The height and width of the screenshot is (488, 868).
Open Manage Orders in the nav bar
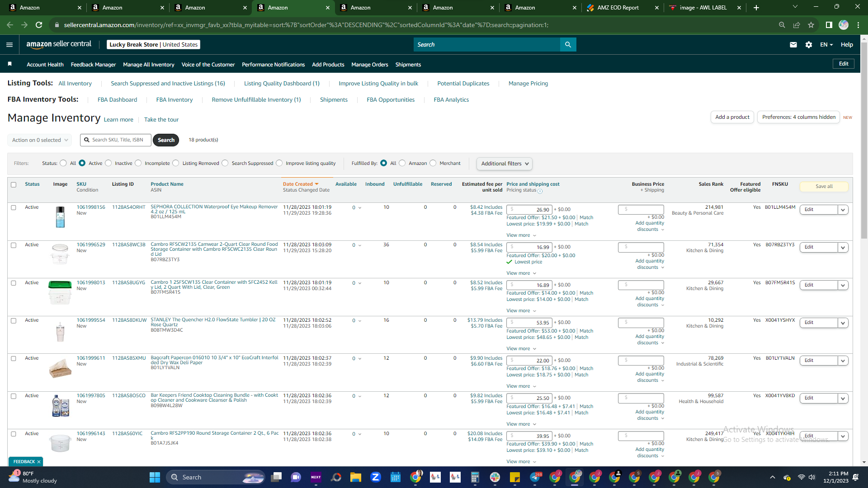tap(370, 65)
